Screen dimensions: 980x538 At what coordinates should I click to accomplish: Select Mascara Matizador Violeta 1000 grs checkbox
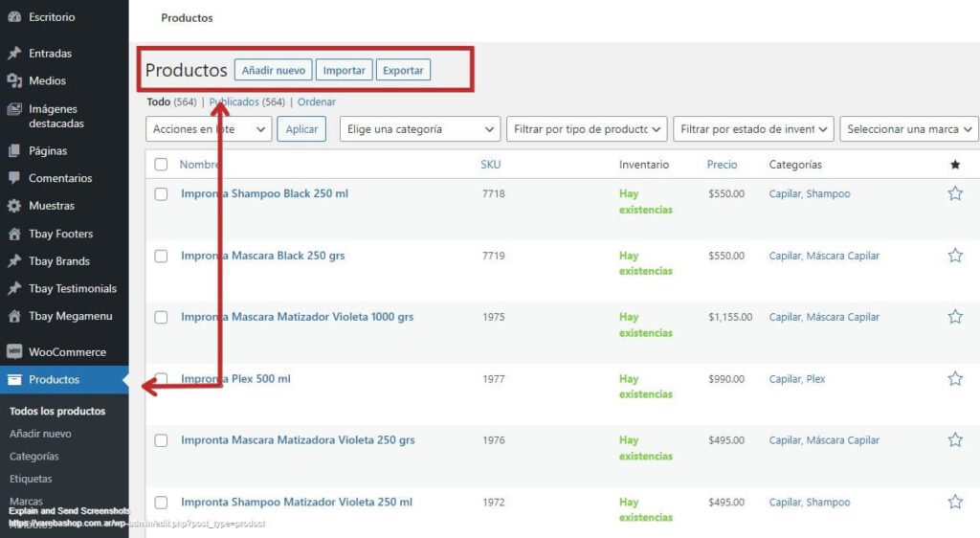pyautogui.click(x=161, y=317)
